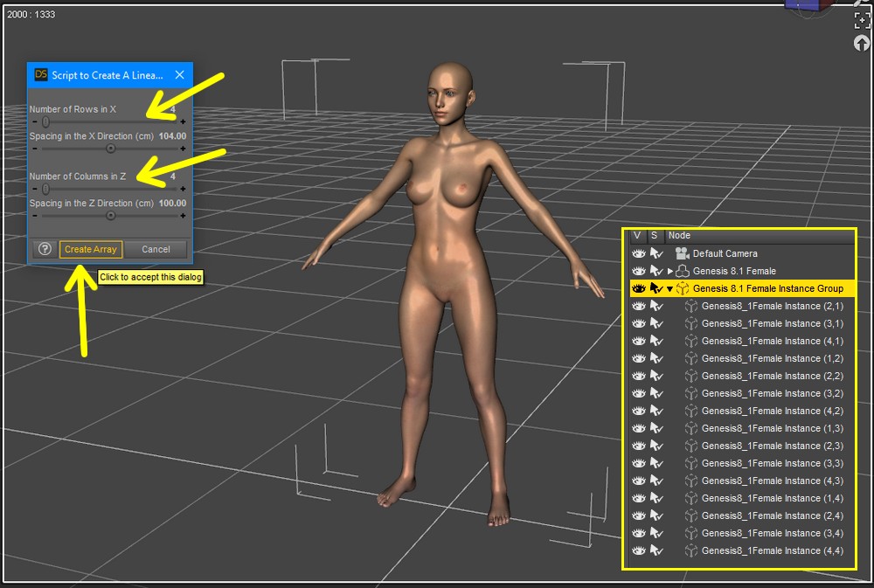Decrease Spacing in the Z Direction with minus
Viewport: 874px width, 588px height.
35,216
